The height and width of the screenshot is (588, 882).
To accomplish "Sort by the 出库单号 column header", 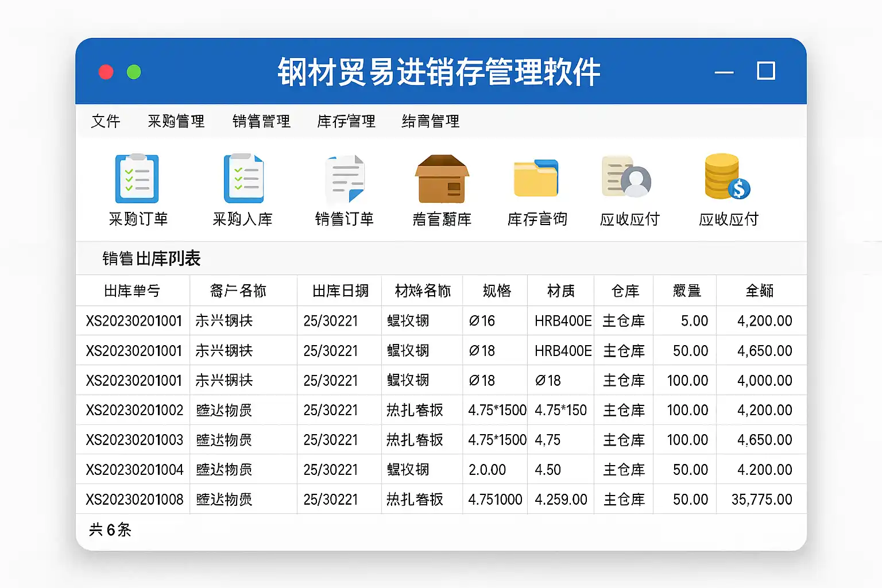I will click(x=132, y=291).
